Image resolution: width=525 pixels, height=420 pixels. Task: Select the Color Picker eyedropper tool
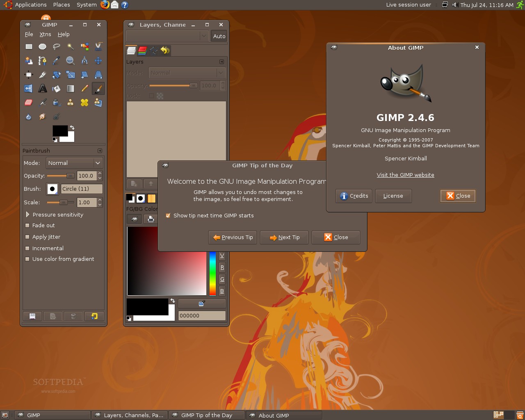click(x=57, y=61)
